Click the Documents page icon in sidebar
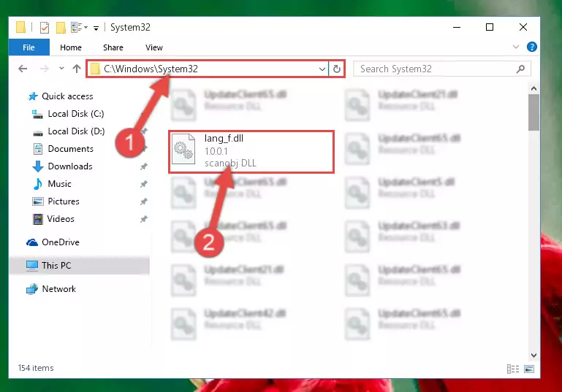 coord(37,149)
